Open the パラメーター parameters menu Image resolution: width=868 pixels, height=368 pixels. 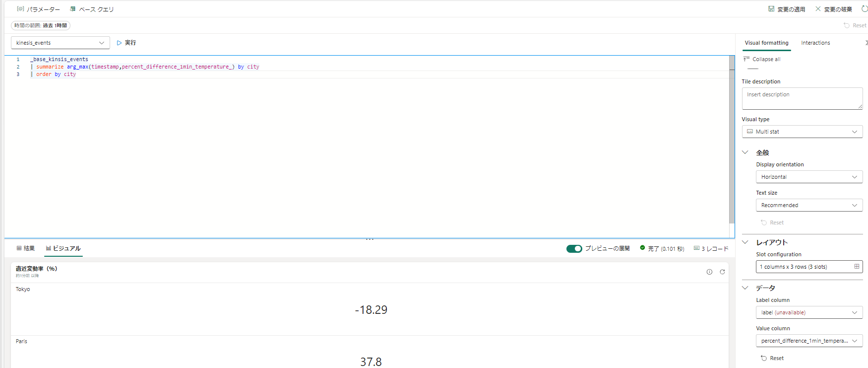(38, 9)
